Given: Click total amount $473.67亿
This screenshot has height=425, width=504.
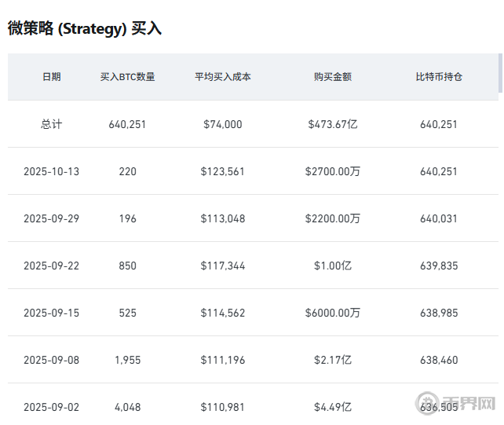Looking at the screenshot, I should (x=333, y=124).
